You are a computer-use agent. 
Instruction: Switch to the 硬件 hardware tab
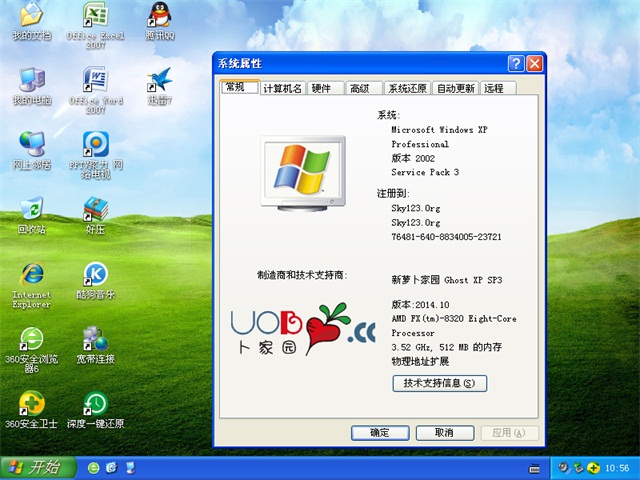pos(321,88)
